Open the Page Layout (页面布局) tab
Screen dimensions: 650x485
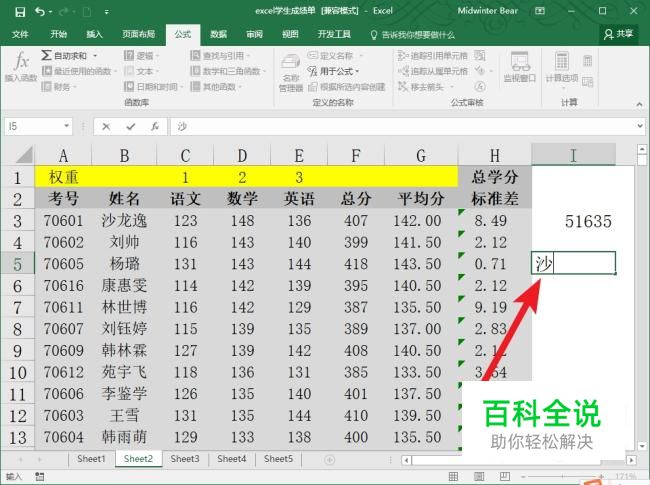[138, 34]
